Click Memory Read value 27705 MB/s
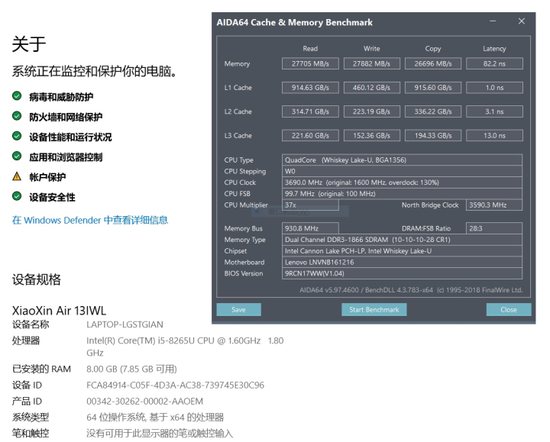 click(x=310, y=63)
